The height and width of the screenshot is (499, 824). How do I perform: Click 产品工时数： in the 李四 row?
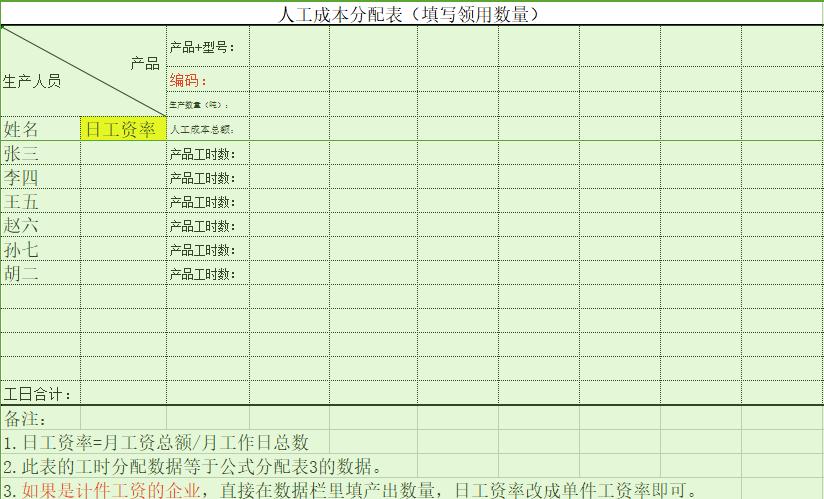click(208, 178)
